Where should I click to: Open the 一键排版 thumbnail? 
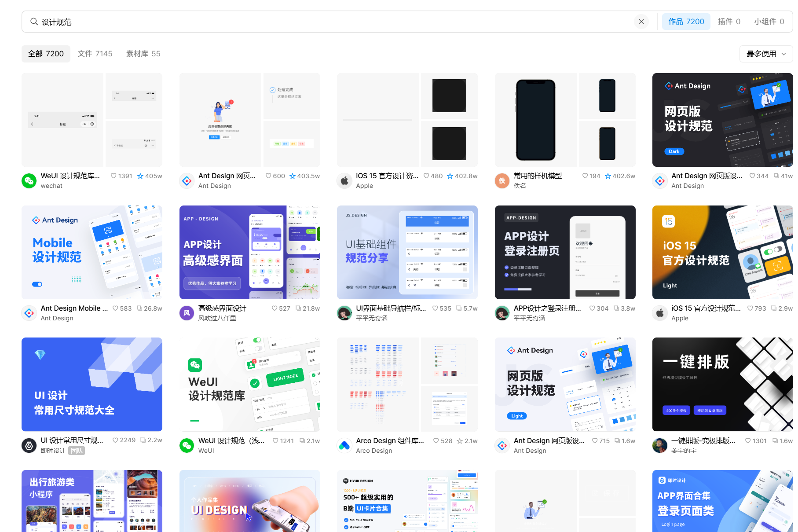[x=722, y=384]
